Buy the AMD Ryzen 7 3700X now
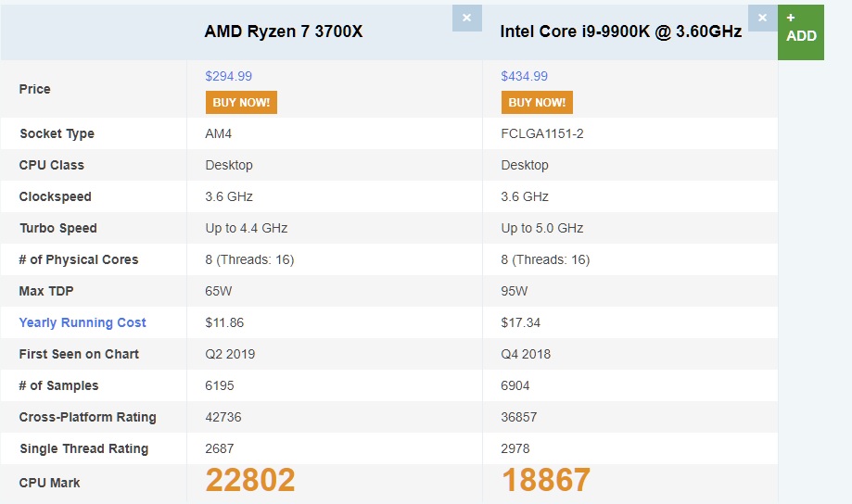Viewport: 852px width, 504px height. (x=241, y=102)
